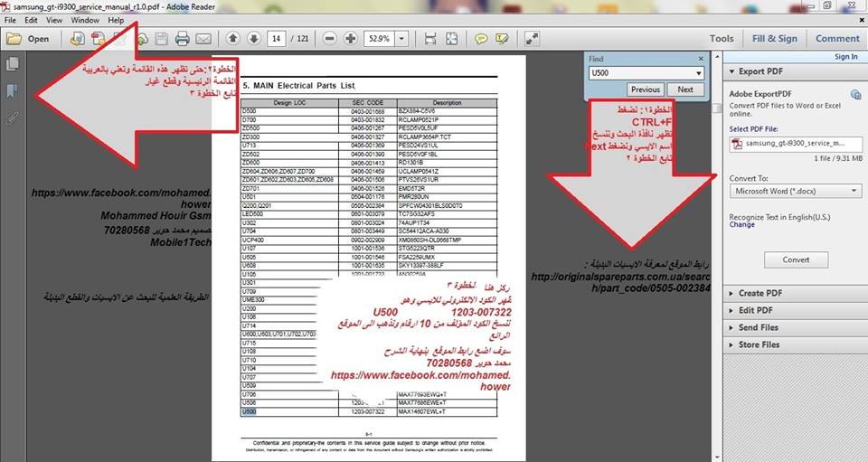The height and width of the screenshot is (462, 868).
Task: Zoom out using the minus icon
Action: [x=329, y=39]
